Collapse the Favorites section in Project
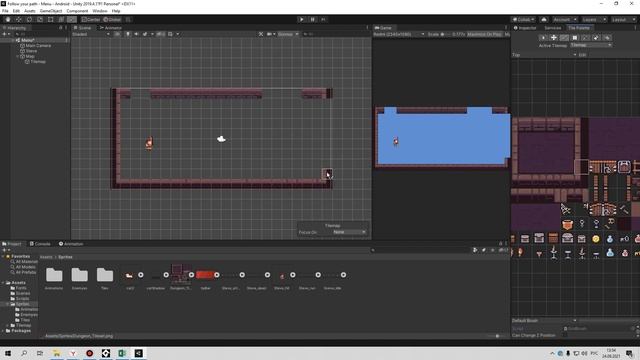 (3, 256)
